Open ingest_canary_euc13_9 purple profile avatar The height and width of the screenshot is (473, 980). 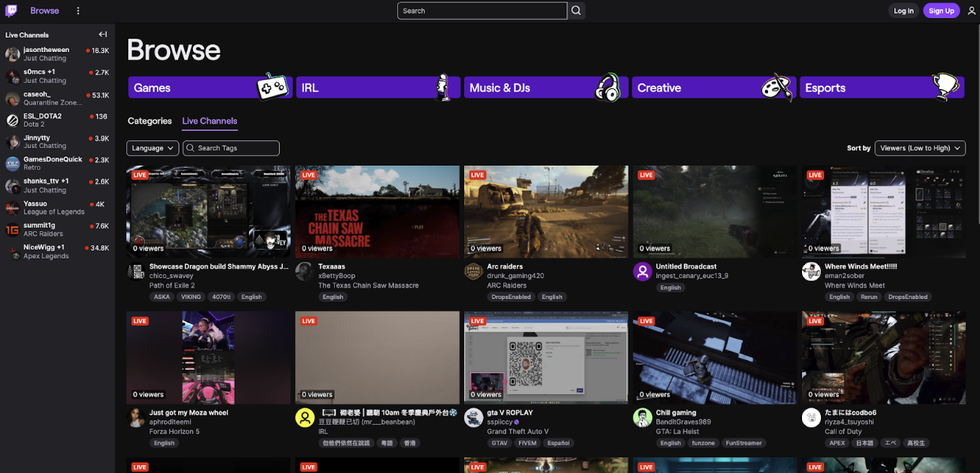click(x=643, y=272)
